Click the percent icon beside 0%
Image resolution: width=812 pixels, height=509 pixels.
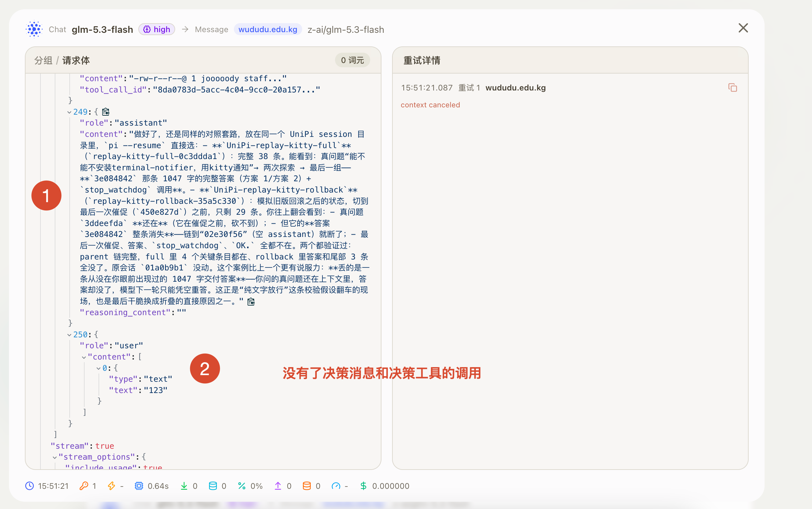tap(241, 486)
